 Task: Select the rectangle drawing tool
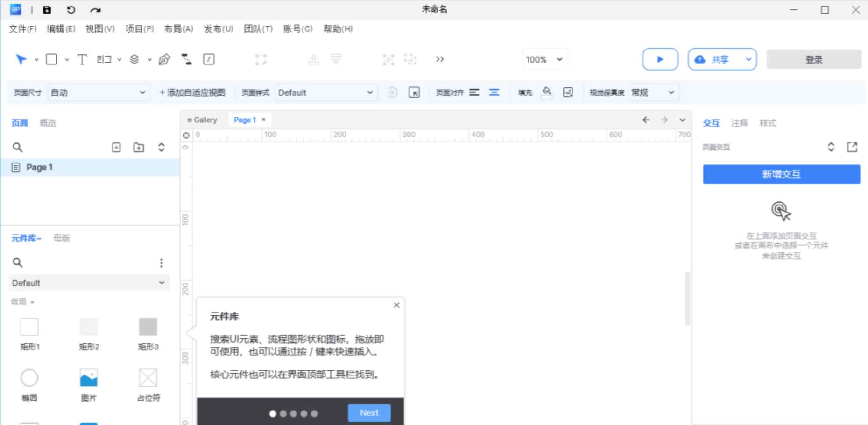click(x=51, y=59)
